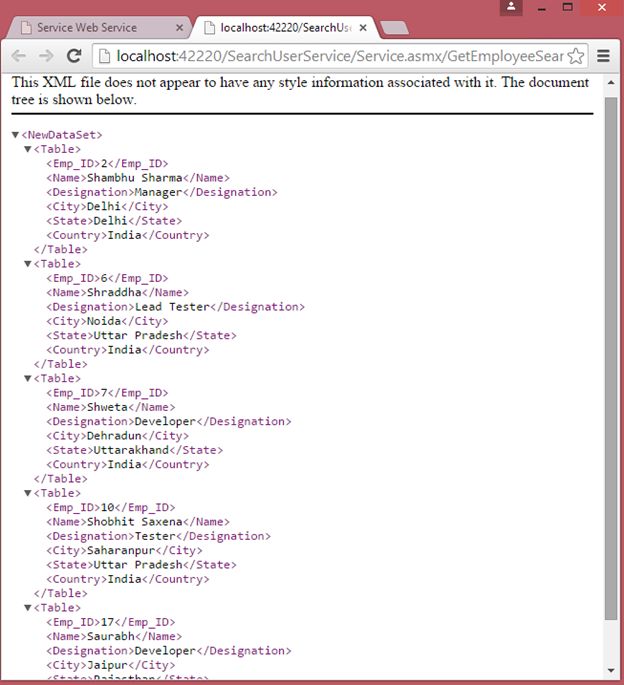This screenshot has height=685, width=624.
Task: Close the Chrome window
Action: 602,7
